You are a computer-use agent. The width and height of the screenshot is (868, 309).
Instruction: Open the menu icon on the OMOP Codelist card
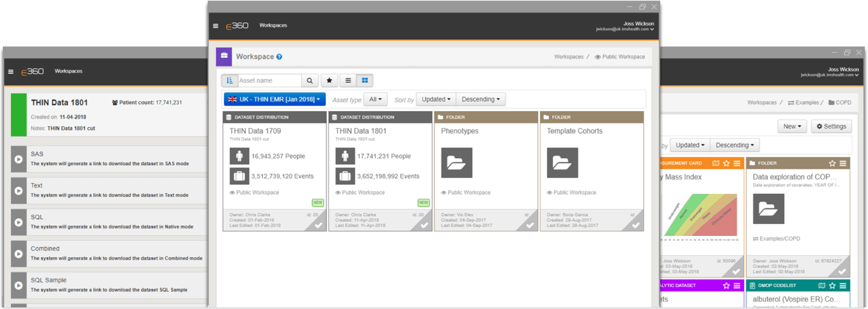pos(843,286)
